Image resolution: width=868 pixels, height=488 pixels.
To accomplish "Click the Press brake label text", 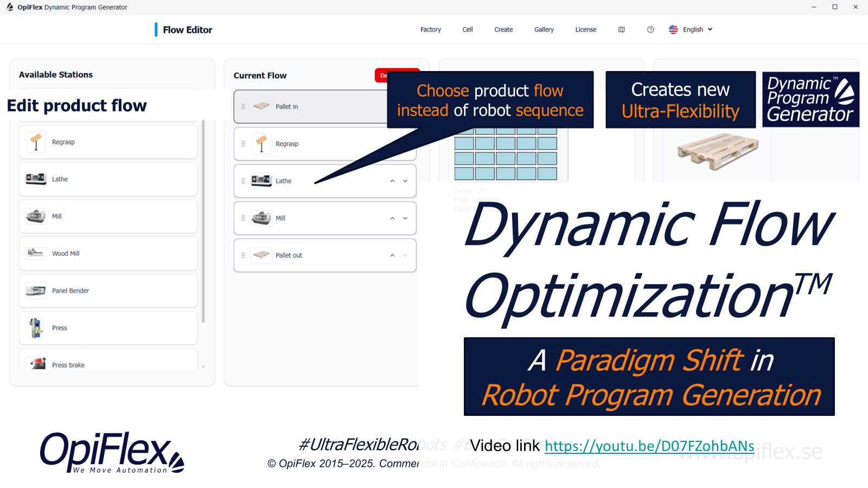I will (68, 365).
